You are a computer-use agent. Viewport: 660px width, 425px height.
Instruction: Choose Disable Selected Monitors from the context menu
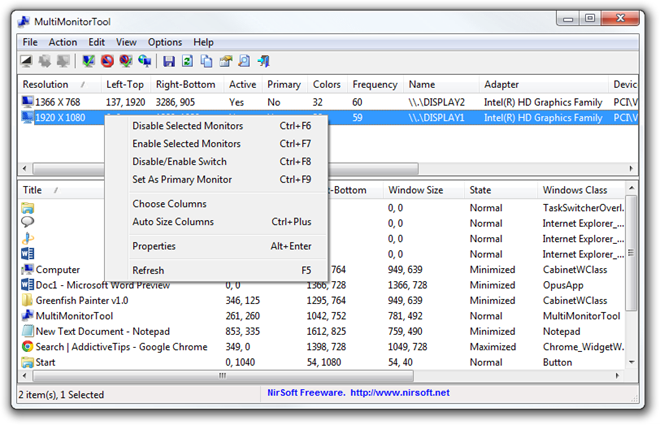click(216, 125)
